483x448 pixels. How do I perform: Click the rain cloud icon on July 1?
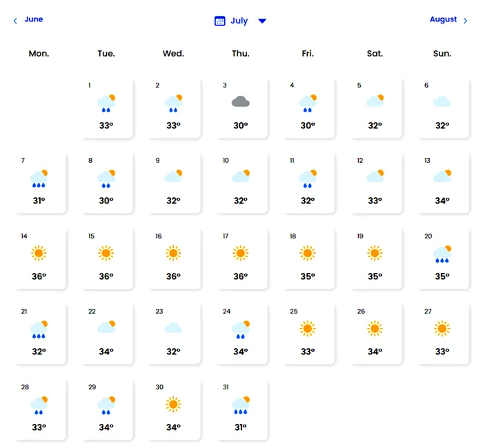(x=106, y=103)
